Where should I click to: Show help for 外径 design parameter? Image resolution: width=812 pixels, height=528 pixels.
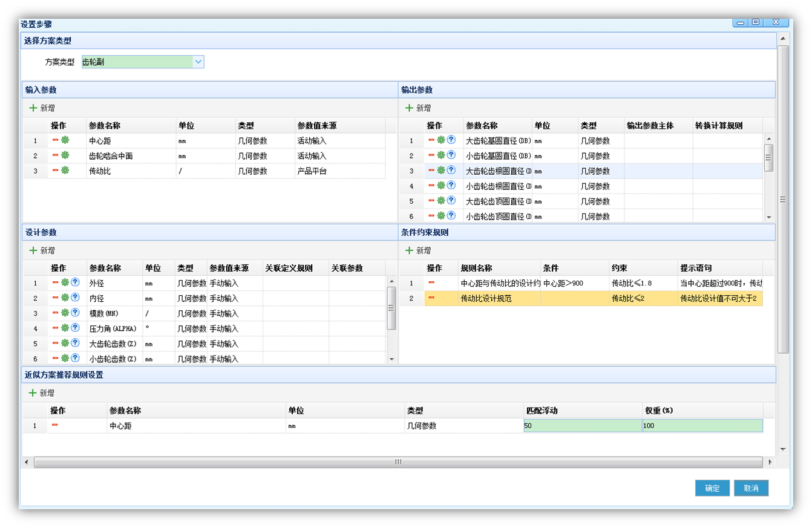click(75, 282)
